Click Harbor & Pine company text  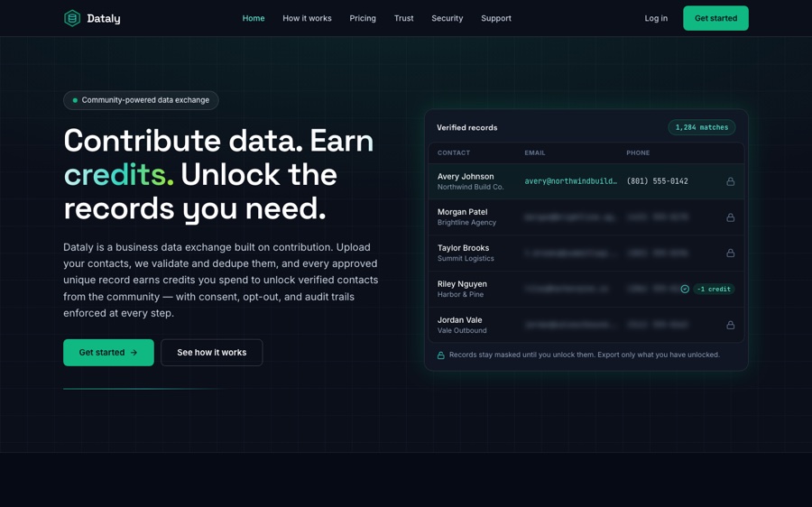point(460,295)
